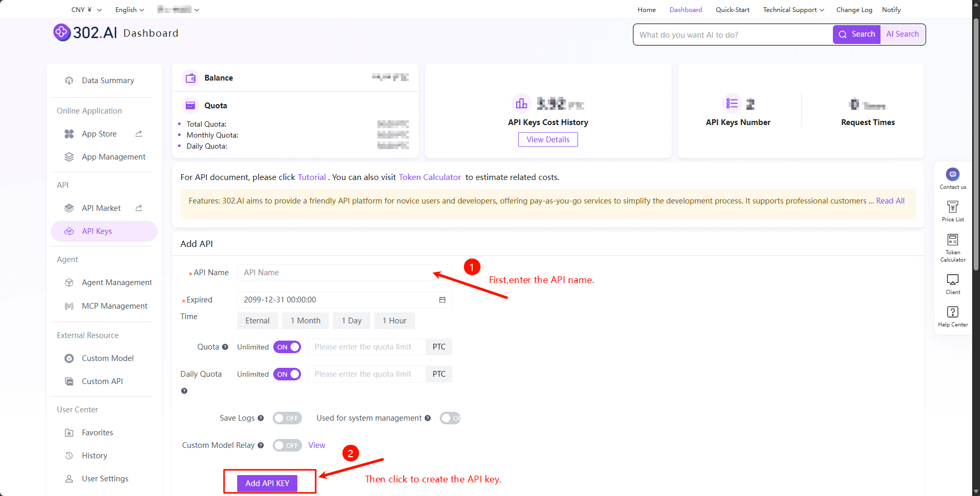The image size is (980, 496).
Task: Open the Tutorial link for API documentation
Action: tap(311, 177)
